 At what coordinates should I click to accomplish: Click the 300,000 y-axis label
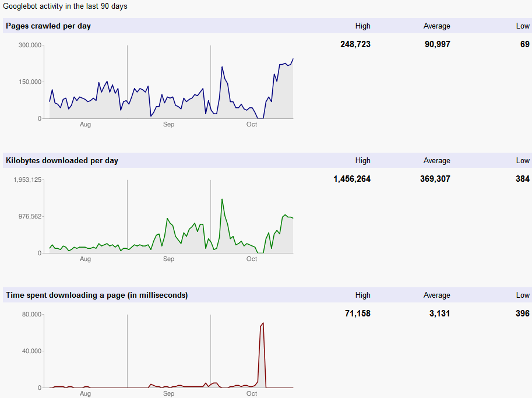pos(30,45)
